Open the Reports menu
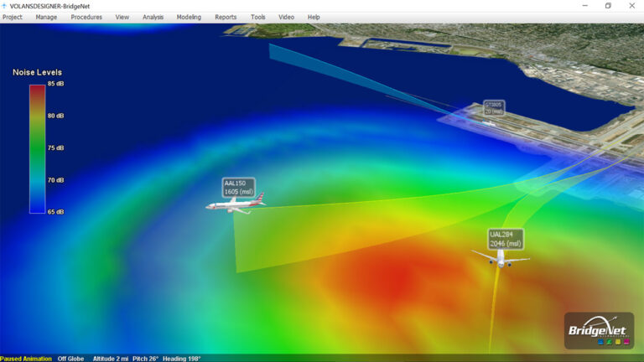This screenshot has width=644, height=362. [226, 17]
